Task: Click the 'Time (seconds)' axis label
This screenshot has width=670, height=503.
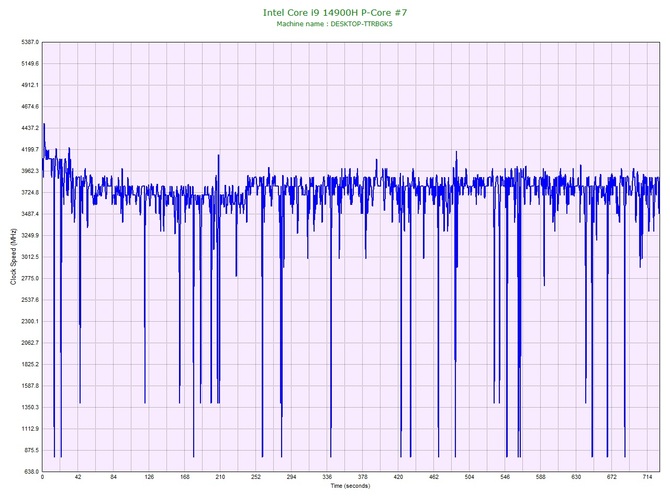Action: [x=350, y=486]
